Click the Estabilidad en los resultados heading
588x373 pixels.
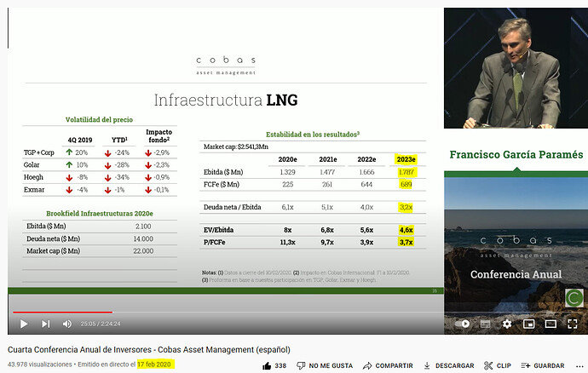(313, 135)
